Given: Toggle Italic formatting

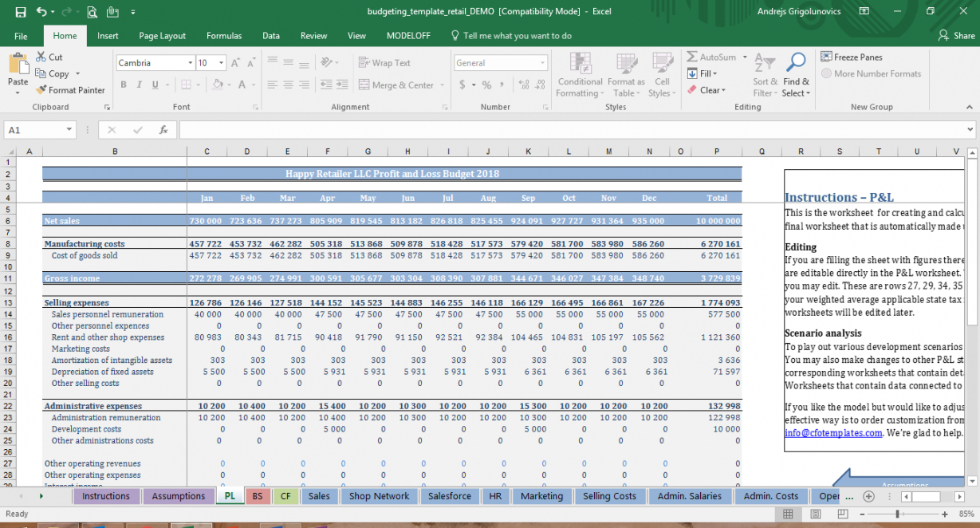Looking at the screenshot, I should pos(140,85).
